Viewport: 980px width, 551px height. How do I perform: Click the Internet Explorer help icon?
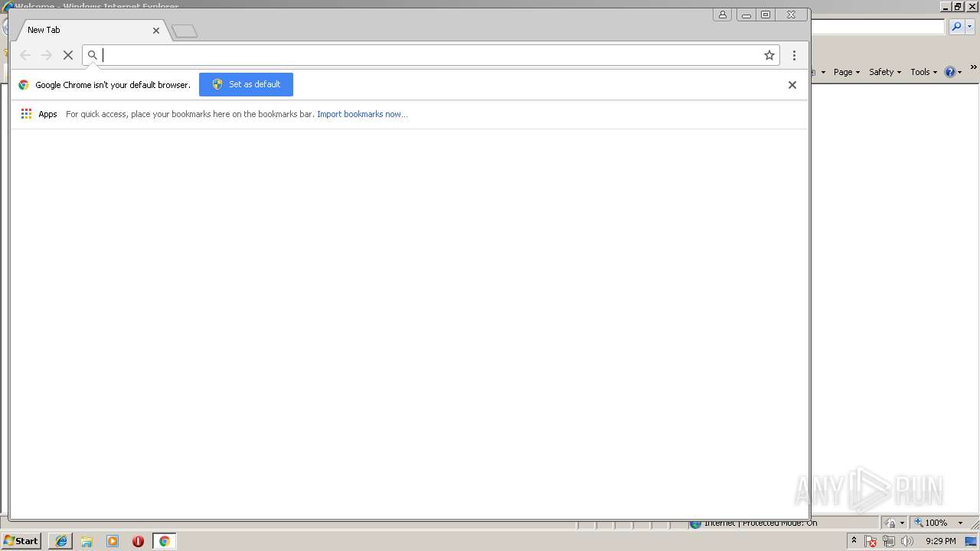click(950, 72)
